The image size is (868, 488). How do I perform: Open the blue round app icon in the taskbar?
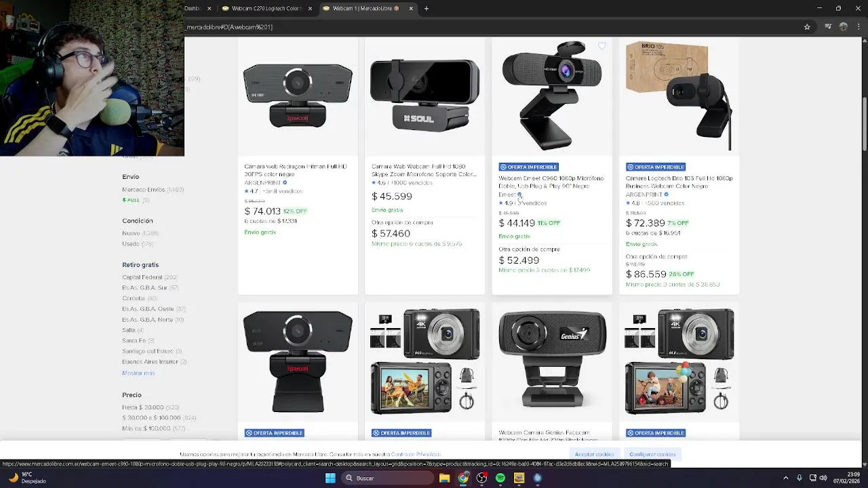tap(538, 479)
